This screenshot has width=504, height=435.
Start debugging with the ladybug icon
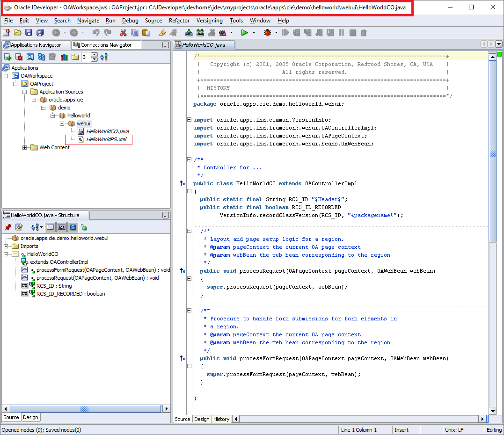tap(267, 32)
